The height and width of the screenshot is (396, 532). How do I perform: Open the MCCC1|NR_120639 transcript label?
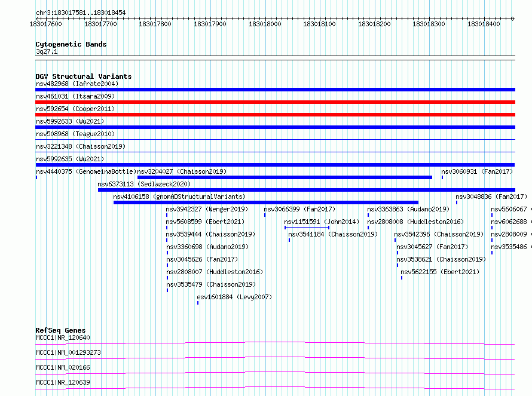tap(63, 382)
